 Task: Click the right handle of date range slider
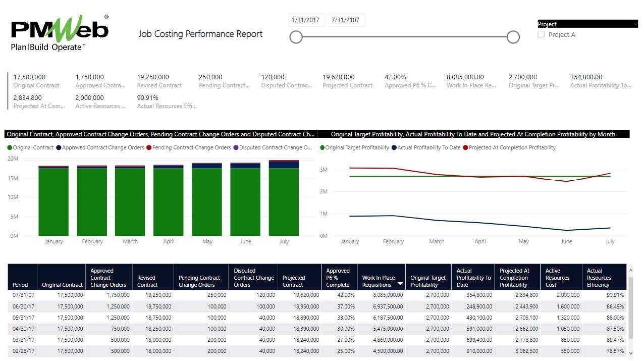pos(513,37)
